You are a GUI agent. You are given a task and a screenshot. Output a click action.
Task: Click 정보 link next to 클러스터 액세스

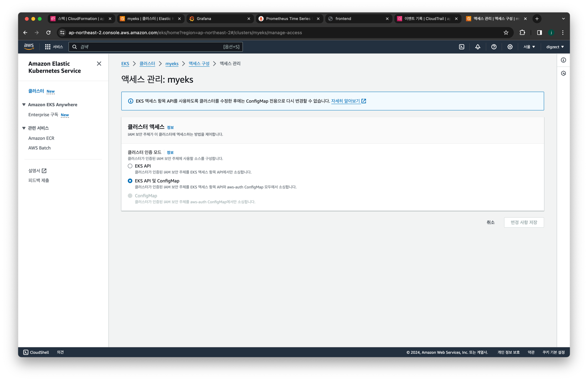pos(170,127)
